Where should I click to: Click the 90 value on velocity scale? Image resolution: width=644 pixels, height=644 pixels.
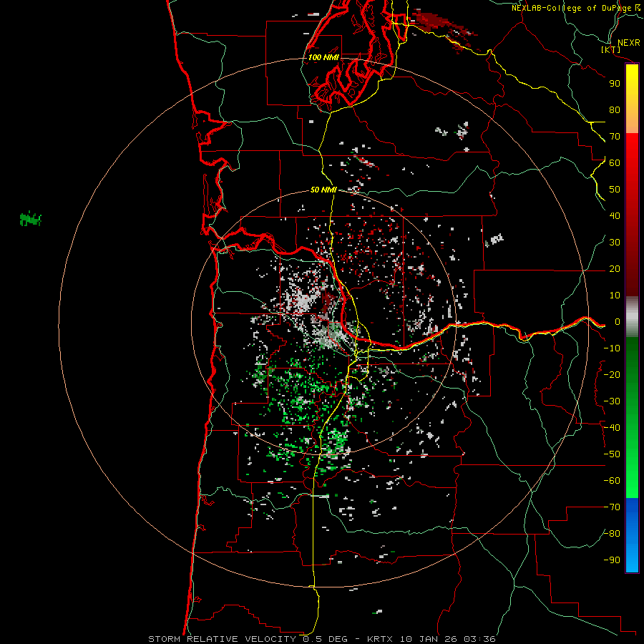615,84
